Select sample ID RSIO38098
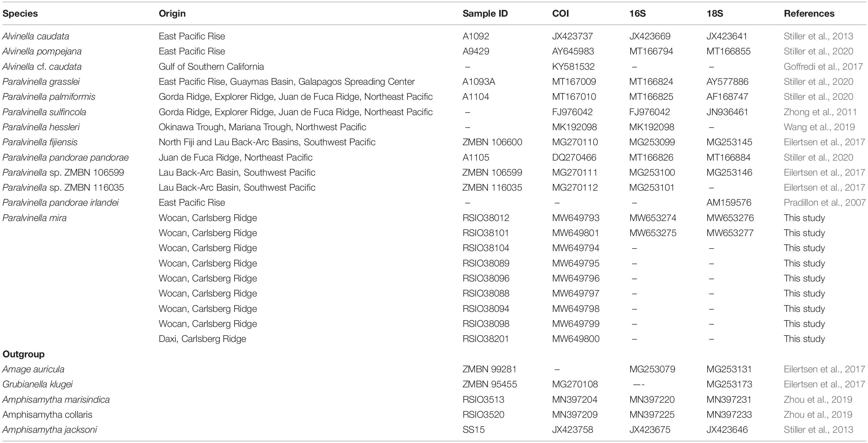Screen dimensions: 868x443 (x=485, y=324)
